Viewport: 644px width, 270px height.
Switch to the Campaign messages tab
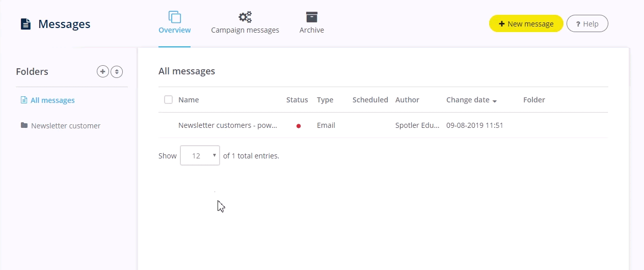[x=245, y=30]
